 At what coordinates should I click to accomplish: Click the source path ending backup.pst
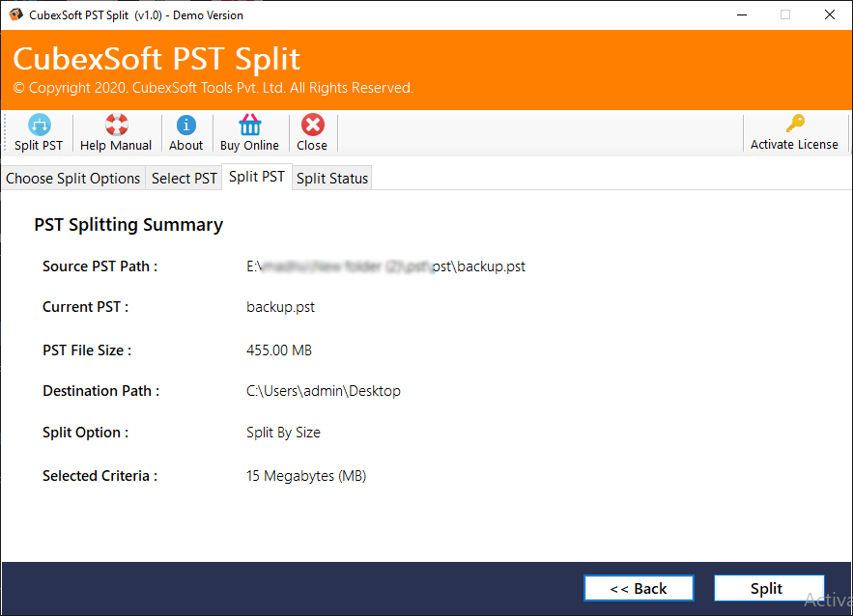pos(385,266)
